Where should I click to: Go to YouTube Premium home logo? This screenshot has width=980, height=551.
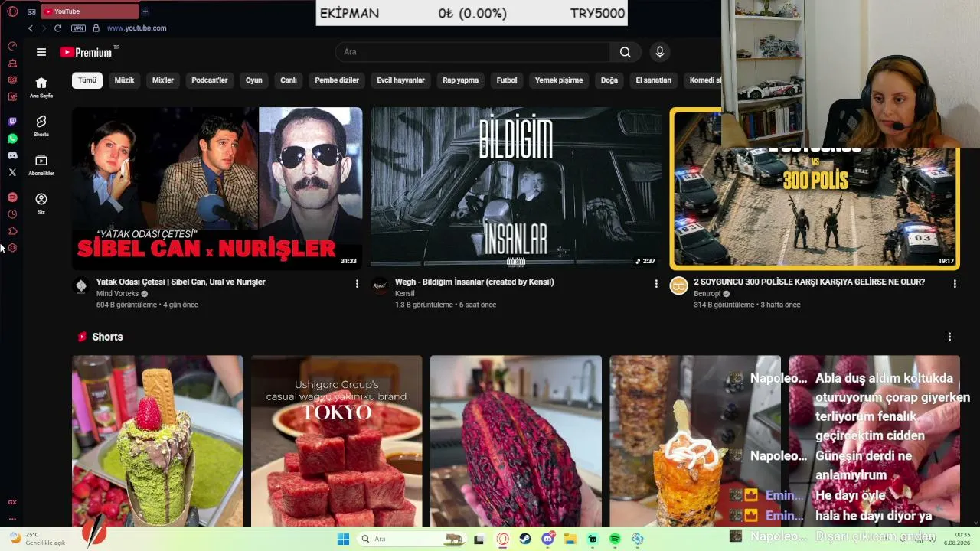(86, 52)
